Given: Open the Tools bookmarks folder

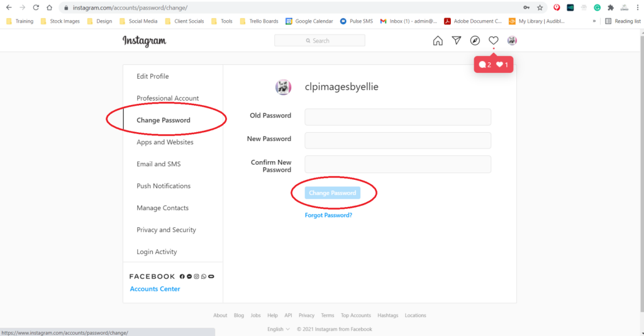Looking at the screenshot, I should pos(222,21).
